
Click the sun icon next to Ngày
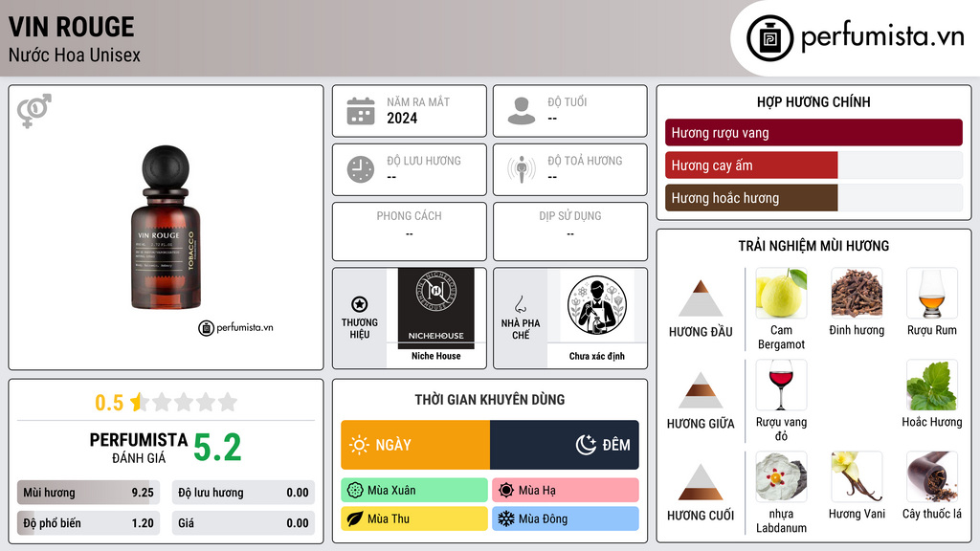click(359, 445)
